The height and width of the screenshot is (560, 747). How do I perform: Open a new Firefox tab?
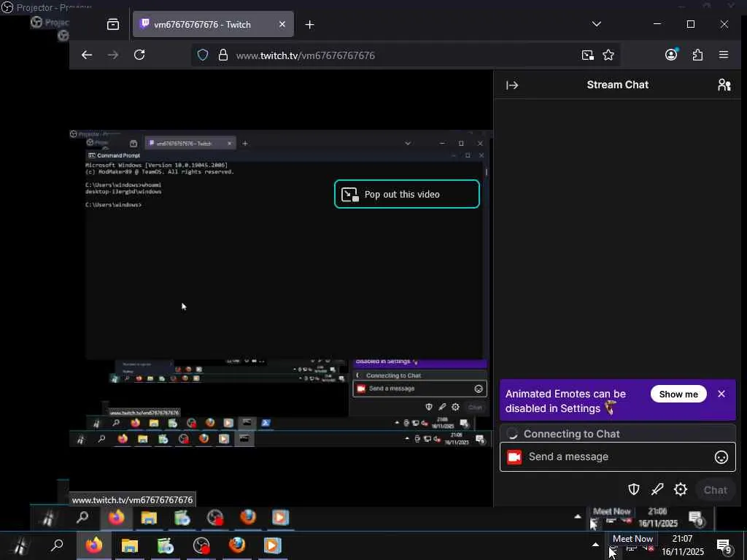(309, 24)
